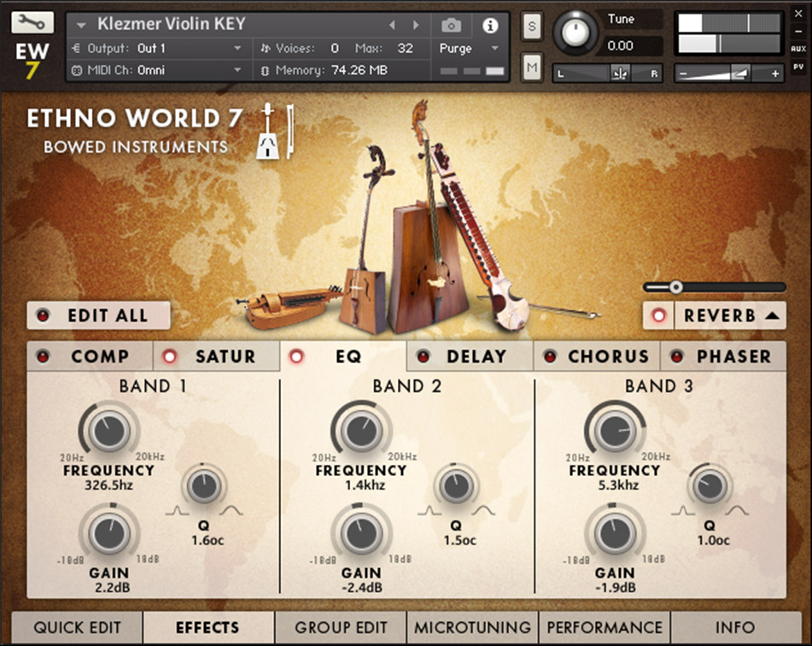Viewport: 812px width, 646px height.
Task: Enable the COMP effect LED
Action: (43, 356)
